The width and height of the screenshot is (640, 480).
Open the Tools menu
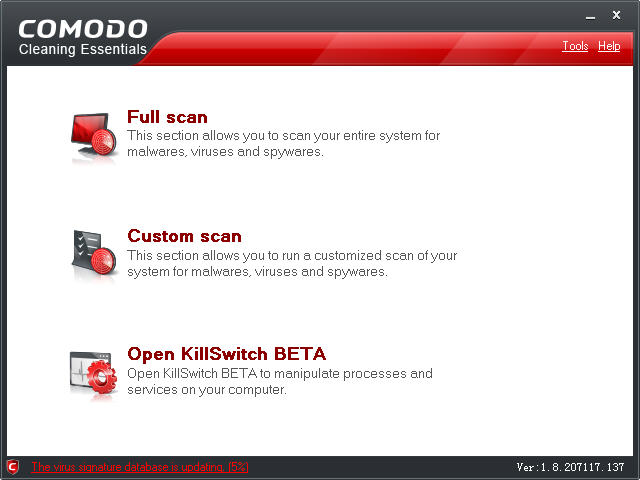(575, 46)
